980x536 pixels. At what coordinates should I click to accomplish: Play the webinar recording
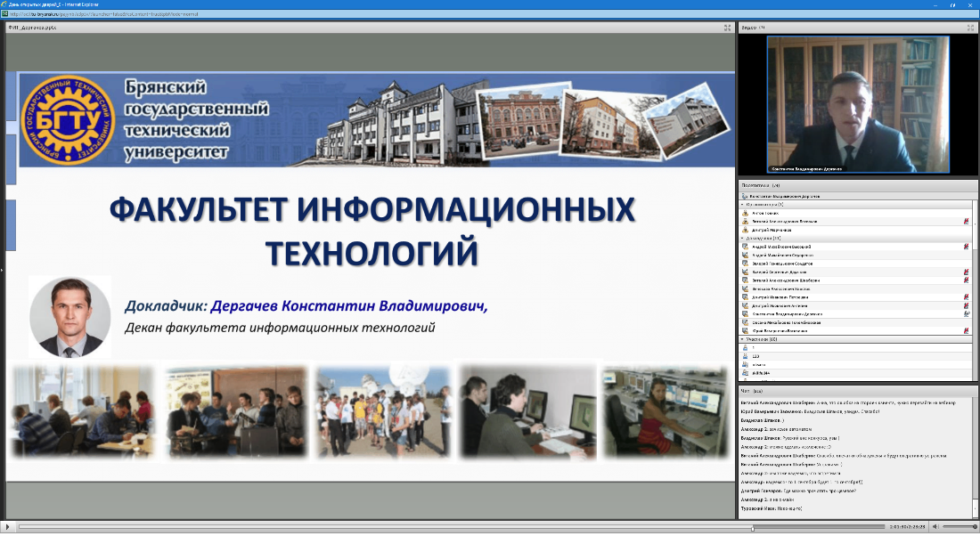(7, 527)
